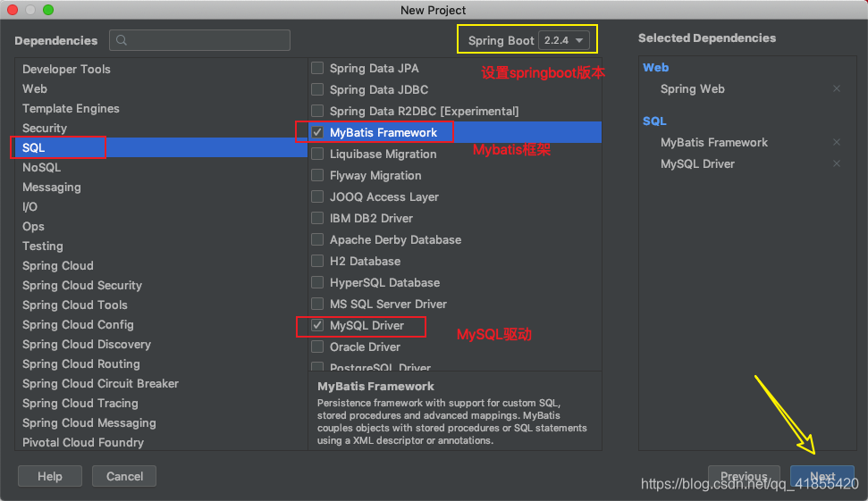This screenshot has height=501, width=868.
Task: Uncheck the MyBatis Framework checkbox
Action: tap(317, 132)
